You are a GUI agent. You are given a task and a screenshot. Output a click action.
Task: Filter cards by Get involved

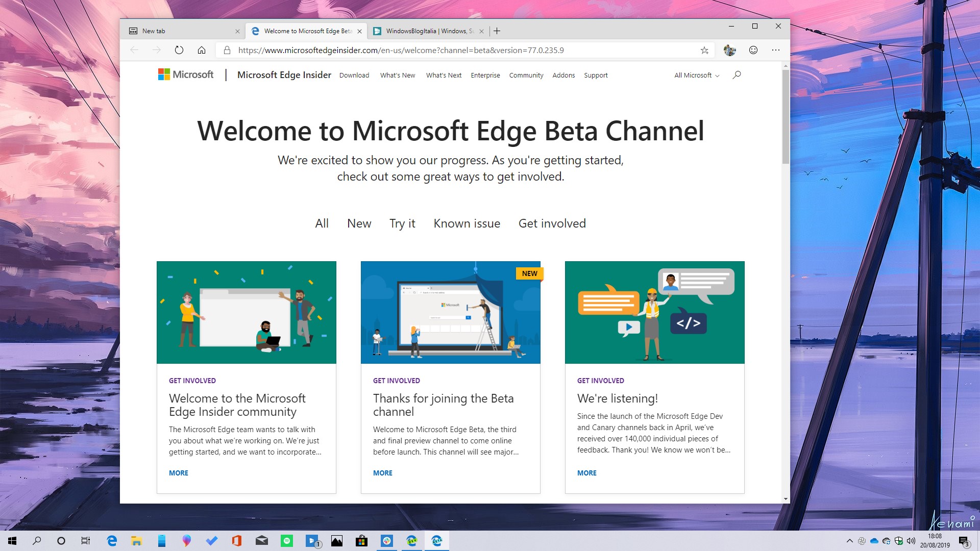point(552,223)
